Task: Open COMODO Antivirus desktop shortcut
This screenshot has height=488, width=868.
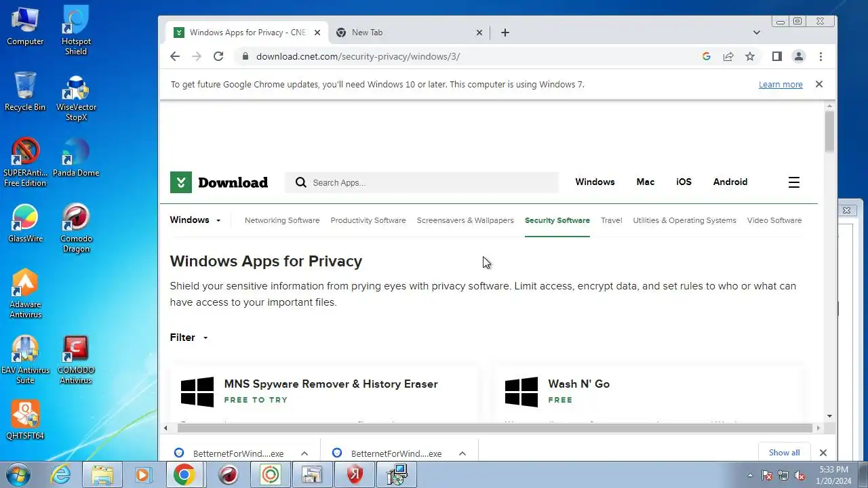Action: pos(76,360)
